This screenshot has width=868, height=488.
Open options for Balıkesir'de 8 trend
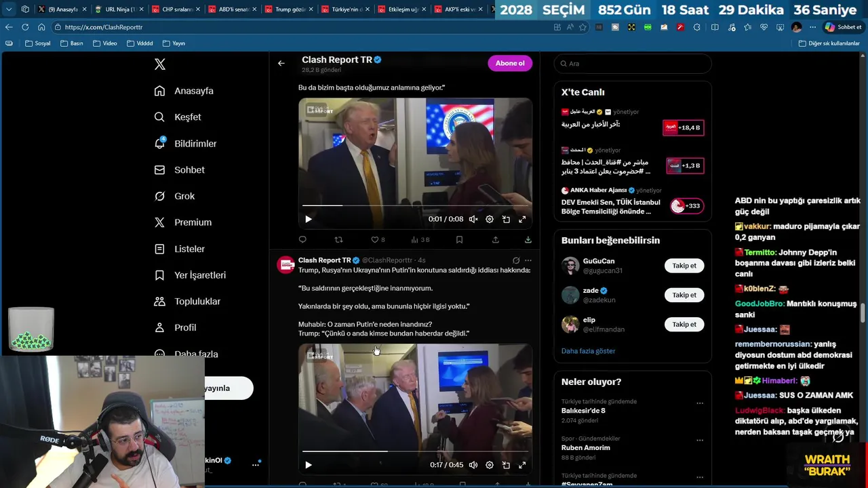point(700,403)
